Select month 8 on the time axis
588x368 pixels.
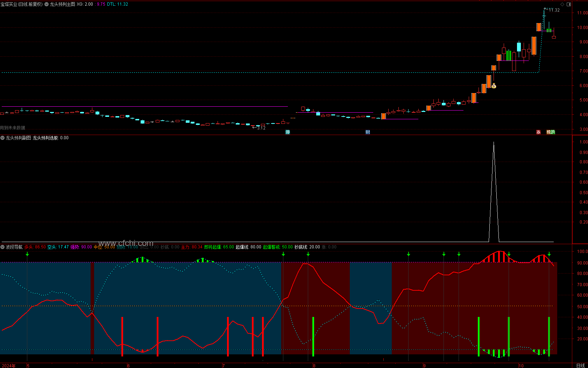314,366
